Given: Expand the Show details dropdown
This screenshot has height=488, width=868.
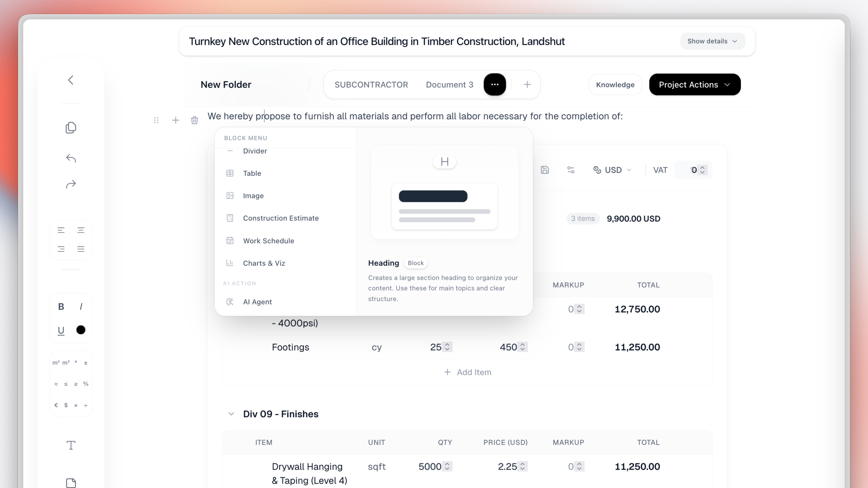Looking at the screenshot, I should (712, 41).
